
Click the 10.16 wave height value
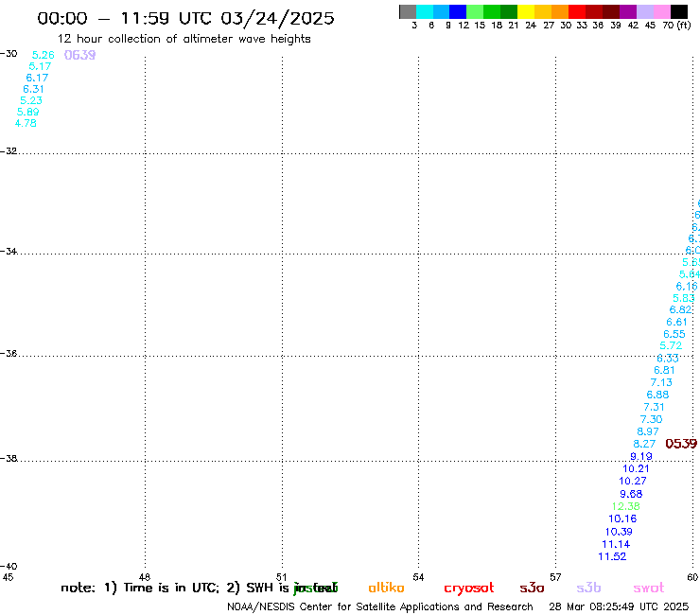coord(622,519)
